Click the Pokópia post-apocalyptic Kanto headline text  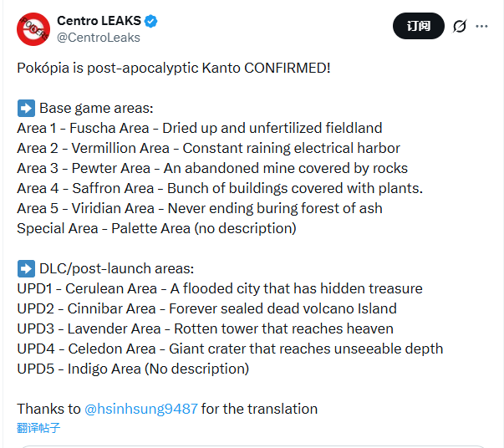point(174,68)
